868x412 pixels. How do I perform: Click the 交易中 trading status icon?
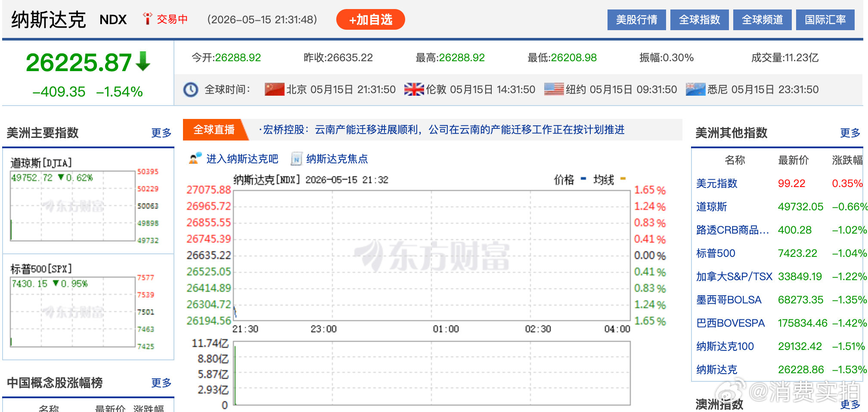148,19
